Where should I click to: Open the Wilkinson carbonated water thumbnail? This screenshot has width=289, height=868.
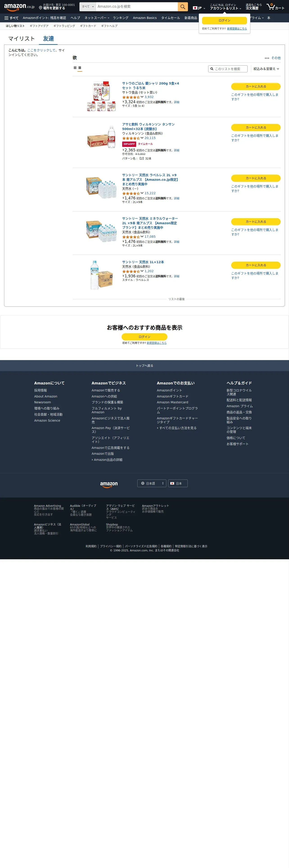click(101, 137)
